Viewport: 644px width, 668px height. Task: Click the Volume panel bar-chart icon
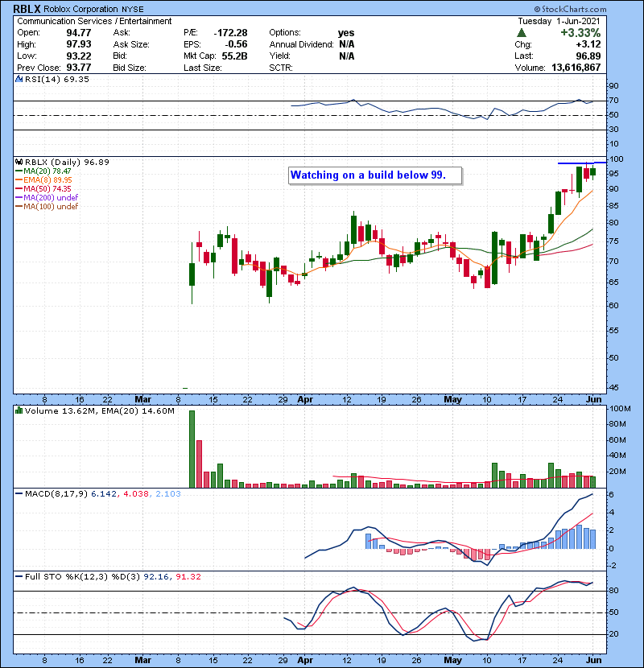tap(19, 410)
